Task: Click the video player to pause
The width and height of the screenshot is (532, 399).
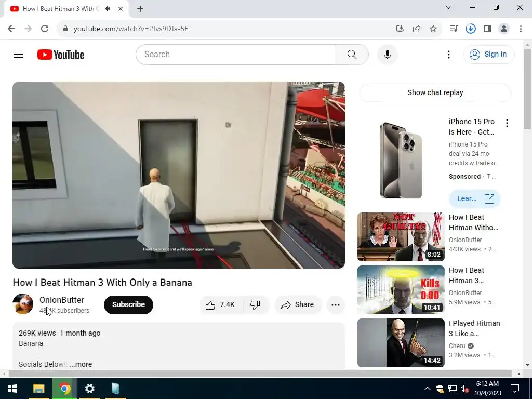Action: [179, 175]
